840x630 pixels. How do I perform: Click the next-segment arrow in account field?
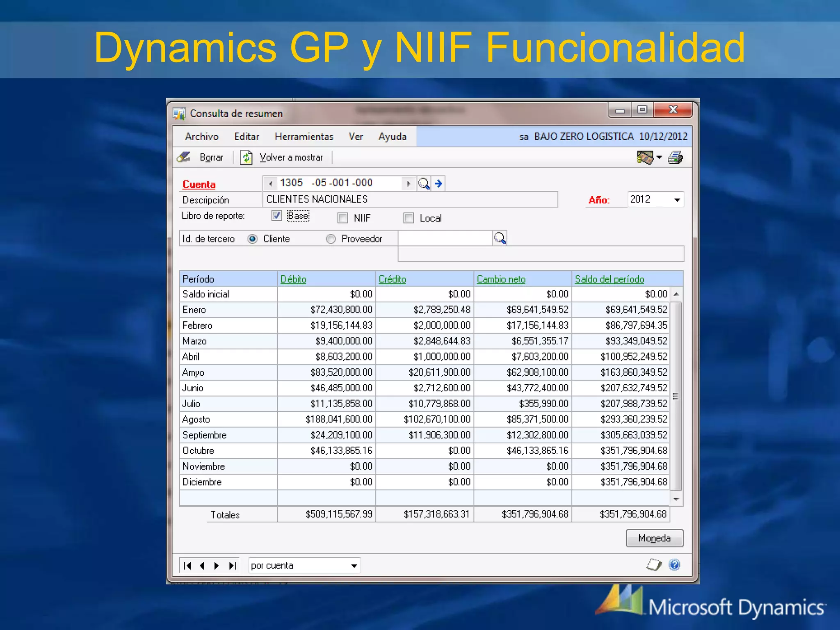pos(409,183)
